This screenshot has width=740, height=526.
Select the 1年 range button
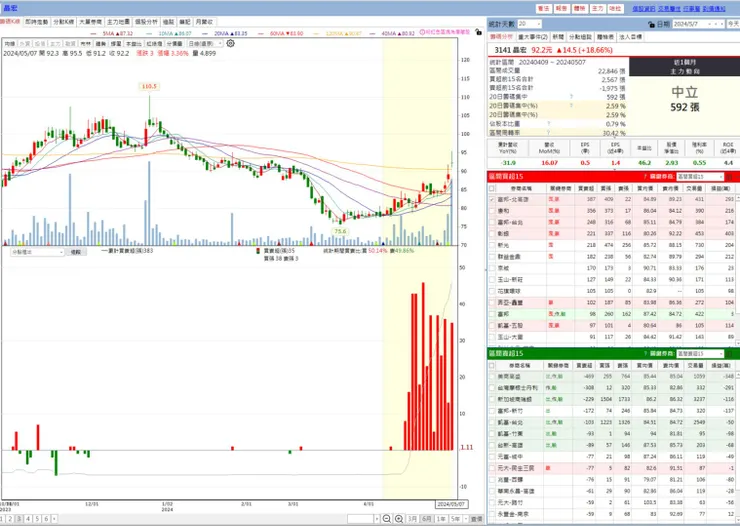441,519
